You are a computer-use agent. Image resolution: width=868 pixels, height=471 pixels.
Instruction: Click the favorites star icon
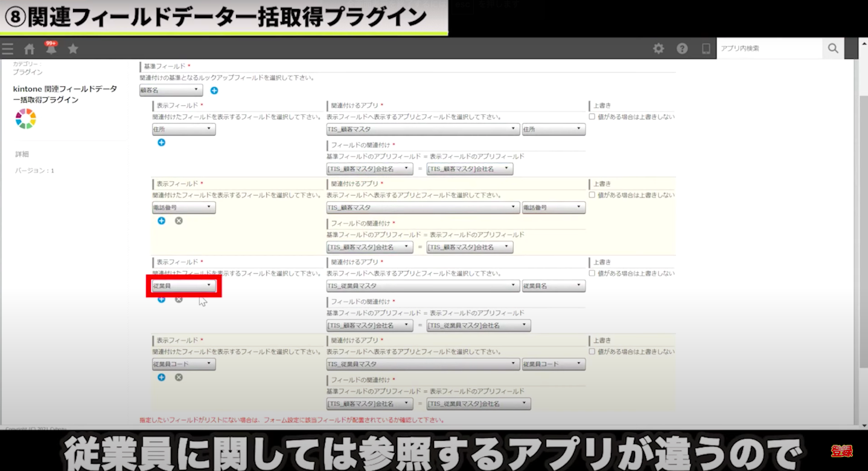[x=73, y=49]
